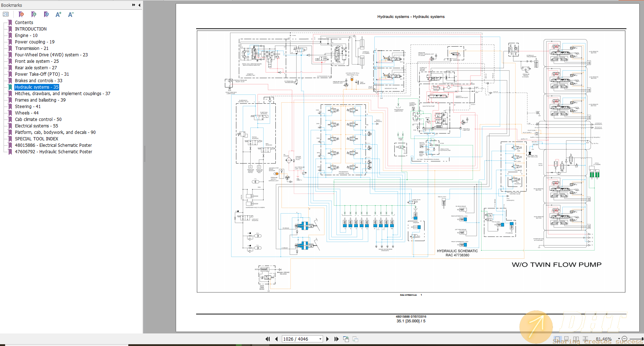The image size is (644, 346).
Task: Open the Steering - 41 bookmark
Action: pyautogui.click(x=28, y=106)
